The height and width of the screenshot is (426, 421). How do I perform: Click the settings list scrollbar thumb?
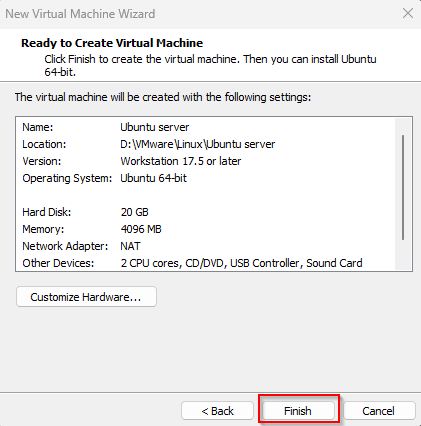click(403, 187)
